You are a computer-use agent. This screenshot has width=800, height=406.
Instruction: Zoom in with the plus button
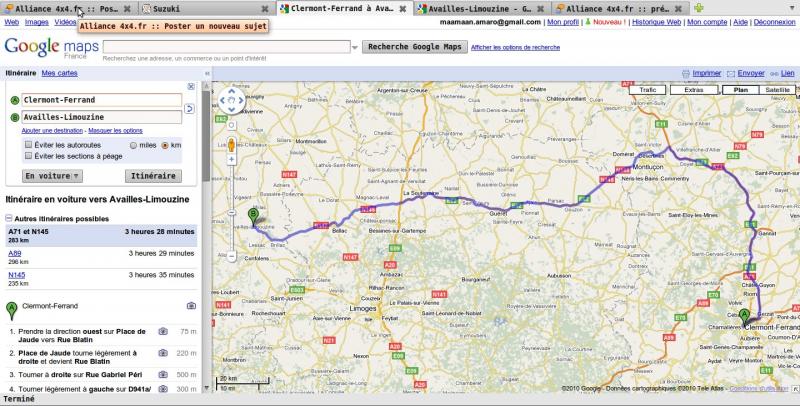(232, 160)
